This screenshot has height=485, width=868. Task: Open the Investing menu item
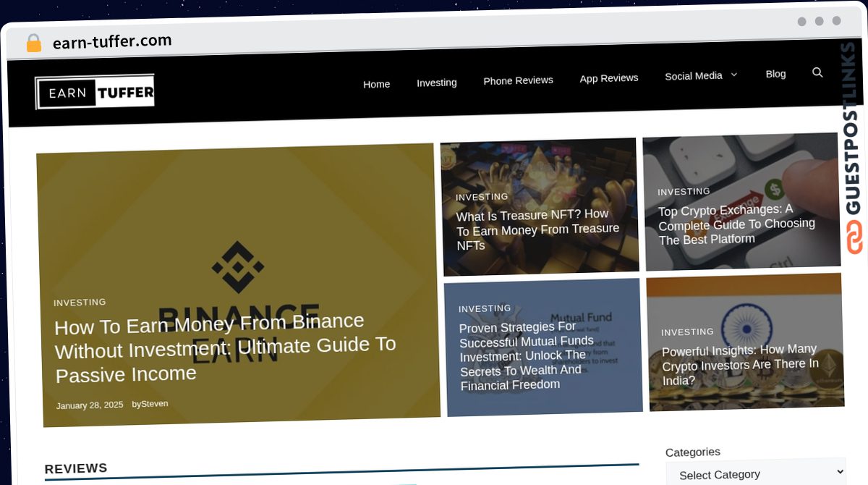(x=437, y=83)
